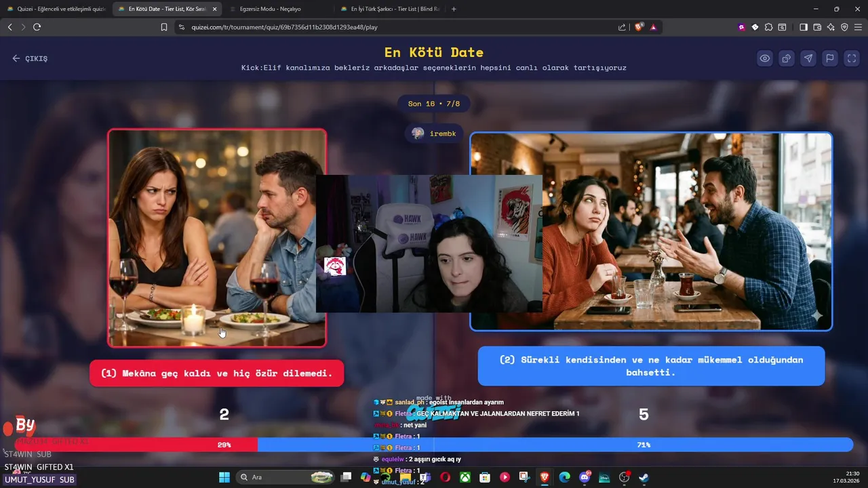Click the En Kötü Date title

(x=434, y=52)
